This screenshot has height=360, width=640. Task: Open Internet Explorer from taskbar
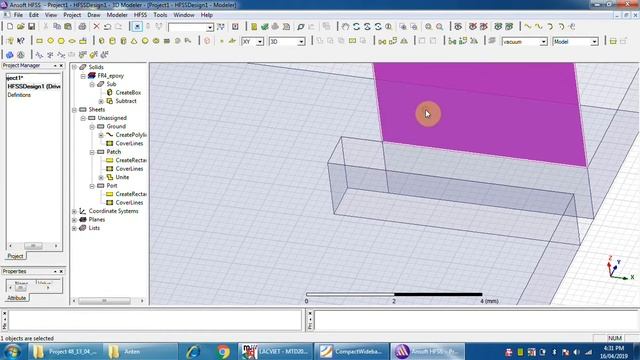coord(193,351)
